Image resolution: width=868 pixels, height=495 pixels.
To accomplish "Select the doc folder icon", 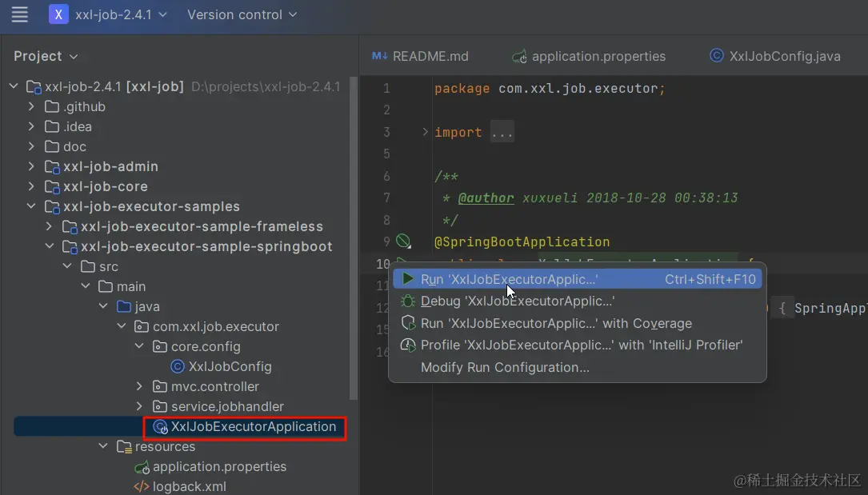I will [x=52, y=146].
